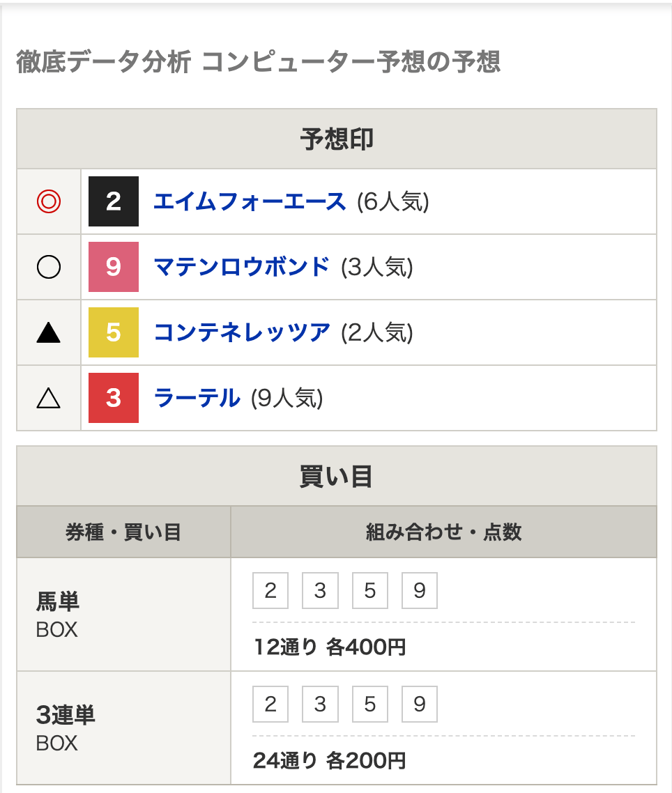Select number 9 box in 馬単 row
Image resolution: width=672 pixels, height=793 pixels.
click(420, 590)
